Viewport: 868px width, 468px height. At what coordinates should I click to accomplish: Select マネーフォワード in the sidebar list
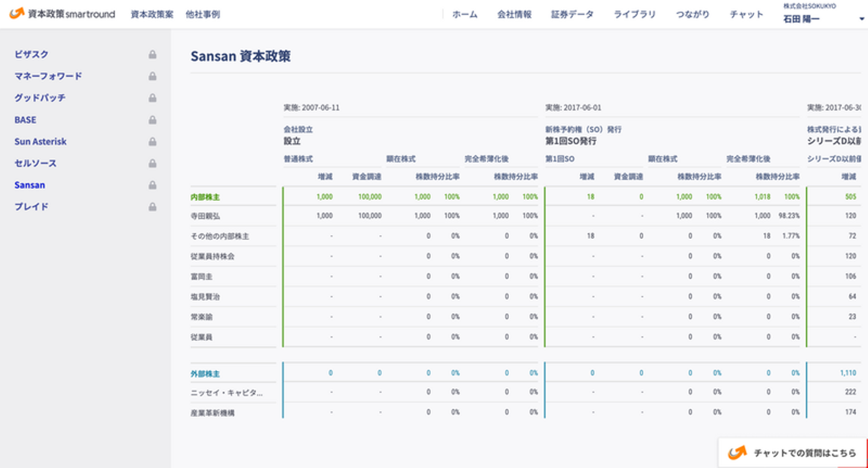pos(48,77)
